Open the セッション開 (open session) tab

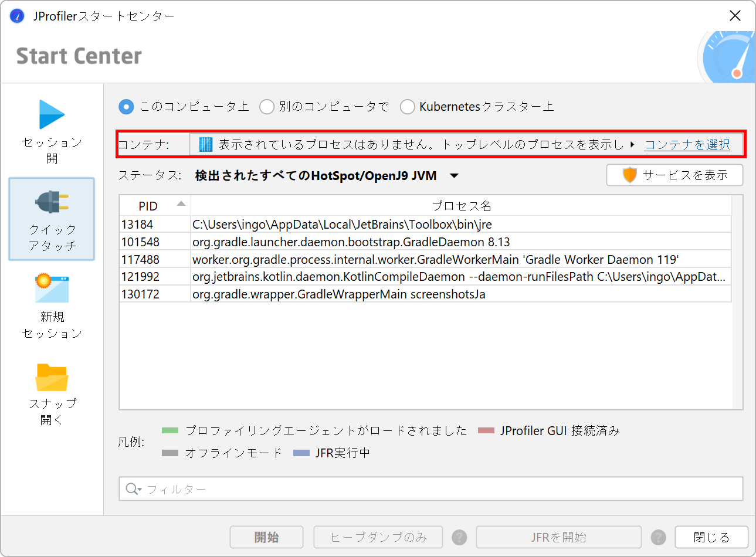click(52, 132)
